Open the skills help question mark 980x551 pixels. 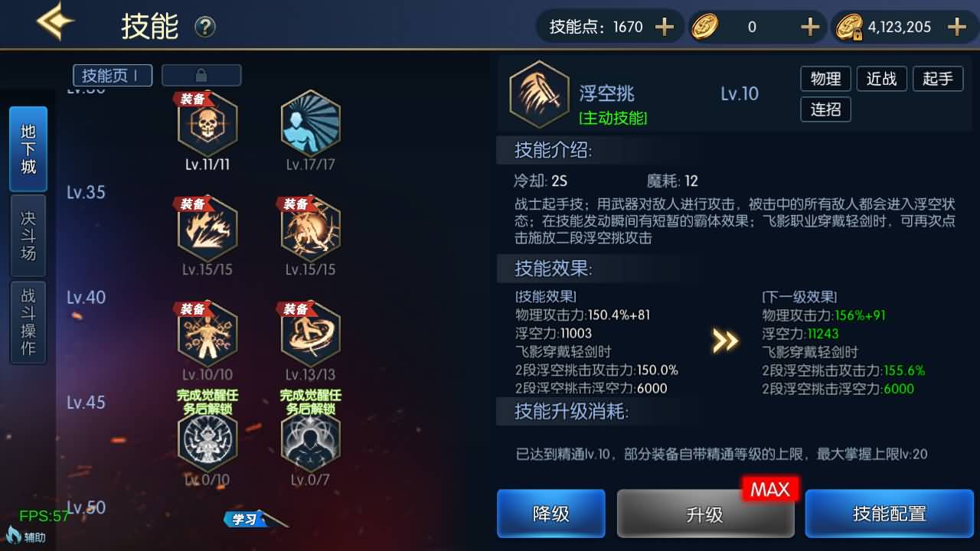click(205, 28)
